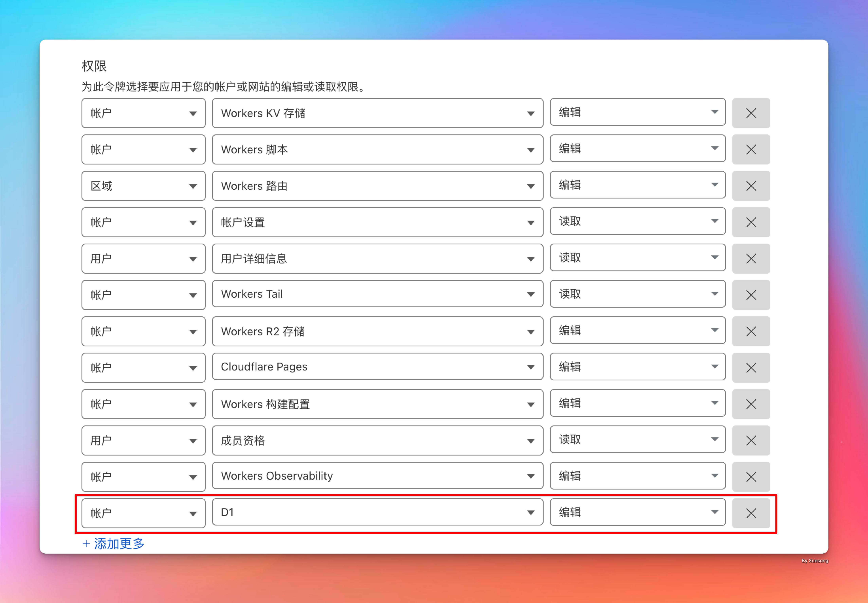Open the Cloudflare Pages permission dropdown

378,367
